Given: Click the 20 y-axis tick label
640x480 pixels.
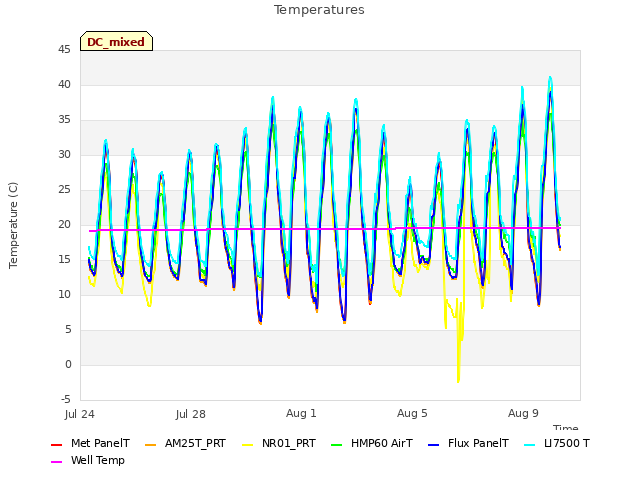Looking at the screenshot, I should (64, 224).
